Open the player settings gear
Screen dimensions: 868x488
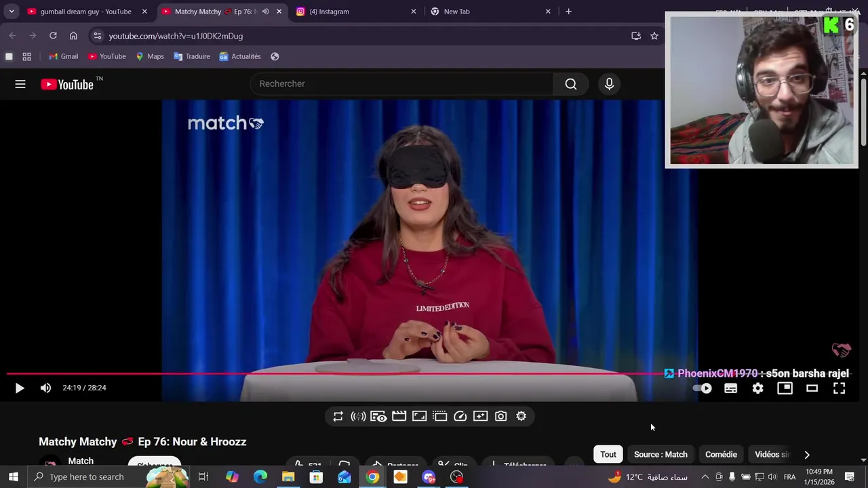click(757, 388)
